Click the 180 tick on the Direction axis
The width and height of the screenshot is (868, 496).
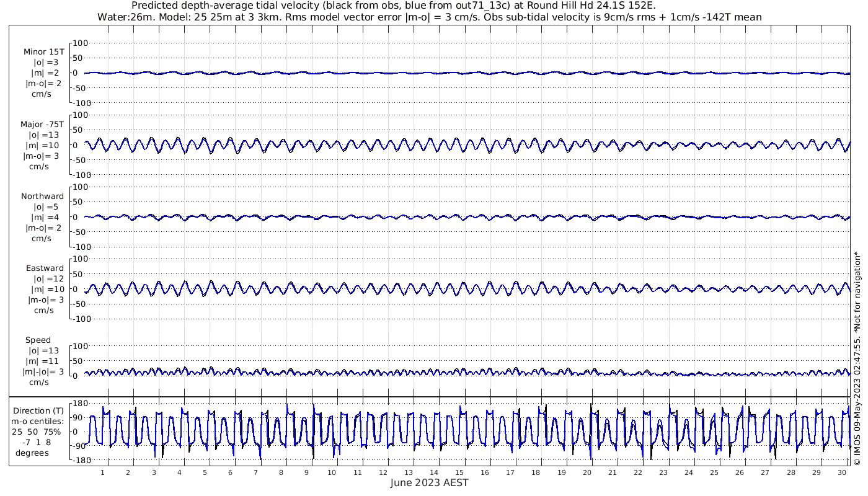(82, 404)
